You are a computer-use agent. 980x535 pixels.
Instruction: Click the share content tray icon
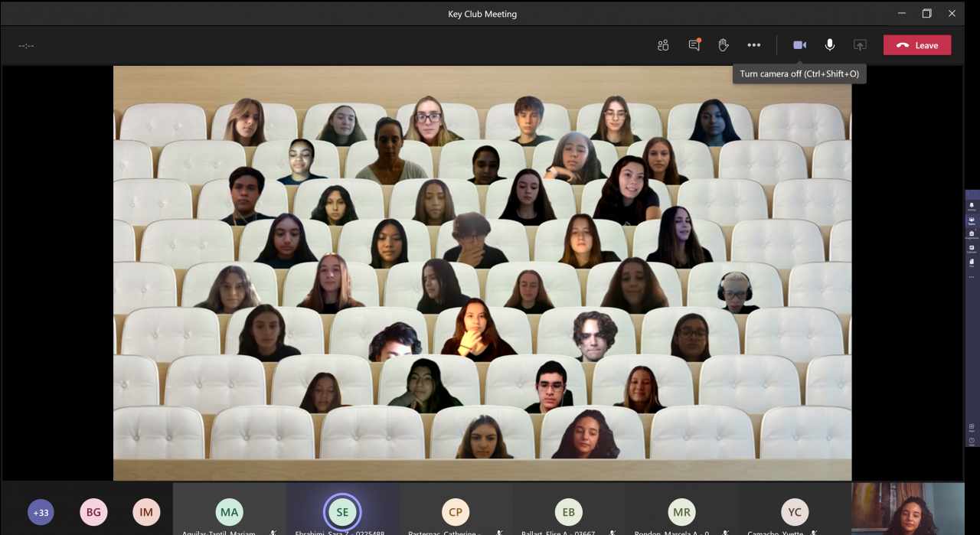(x=860, y=45)
